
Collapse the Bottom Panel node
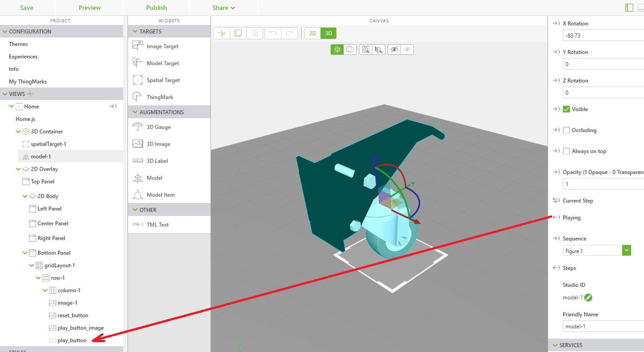pos(25,253)
